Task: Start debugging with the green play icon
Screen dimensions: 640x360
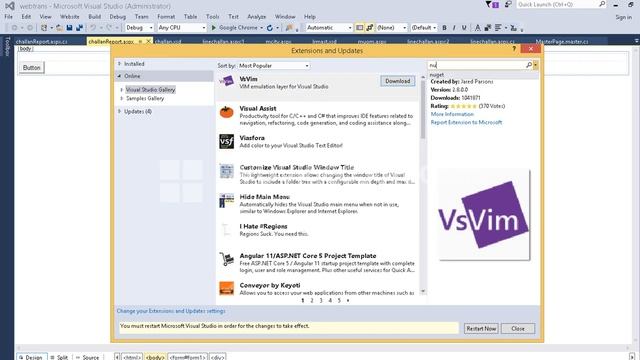Action: click(x=213, y=28)
